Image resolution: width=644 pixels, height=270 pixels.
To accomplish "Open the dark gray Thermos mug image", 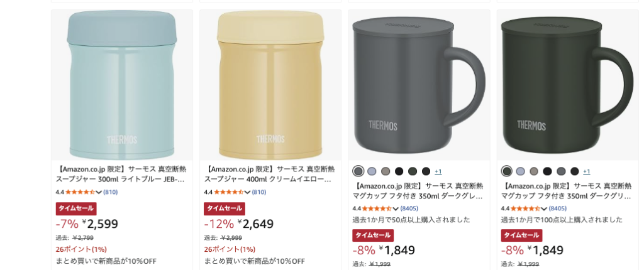I will (x=419, y=85).
